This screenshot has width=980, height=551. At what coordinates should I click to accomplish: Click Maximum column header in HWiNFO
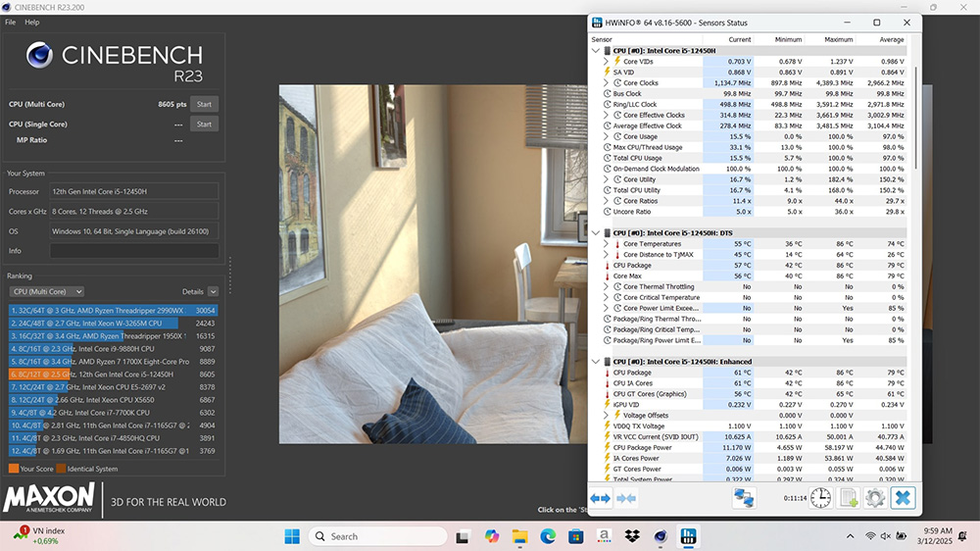click(839, 39)
